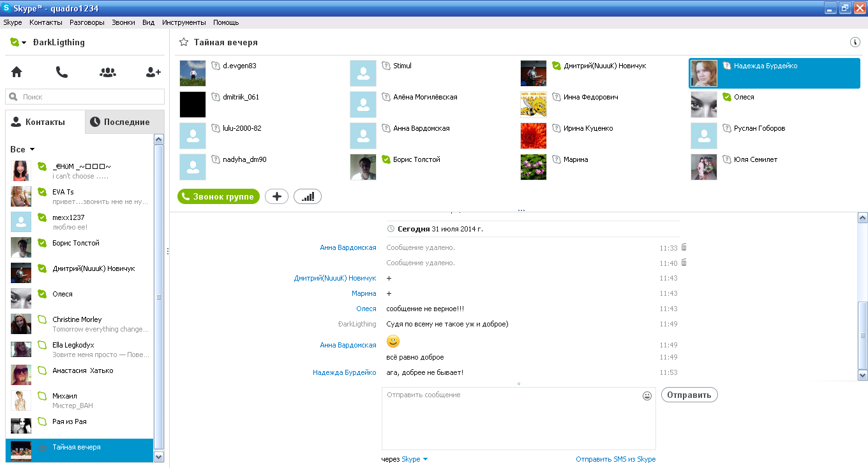
Task: Select participant Руслан Гоборов
Action: pyautogui.click(x=775, y=136)
